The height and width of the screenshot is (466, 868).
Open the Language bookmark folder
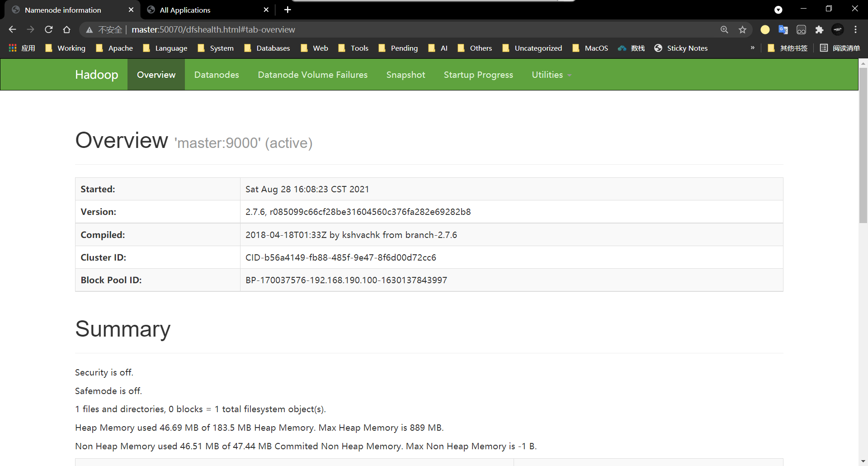165,48
